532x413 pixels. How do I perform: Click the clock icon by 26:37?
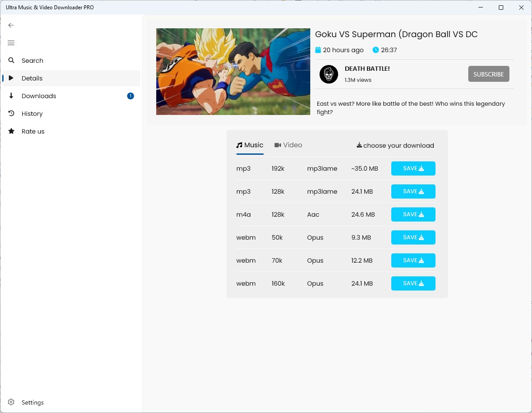pyautogui.click(x=376, y=50)
